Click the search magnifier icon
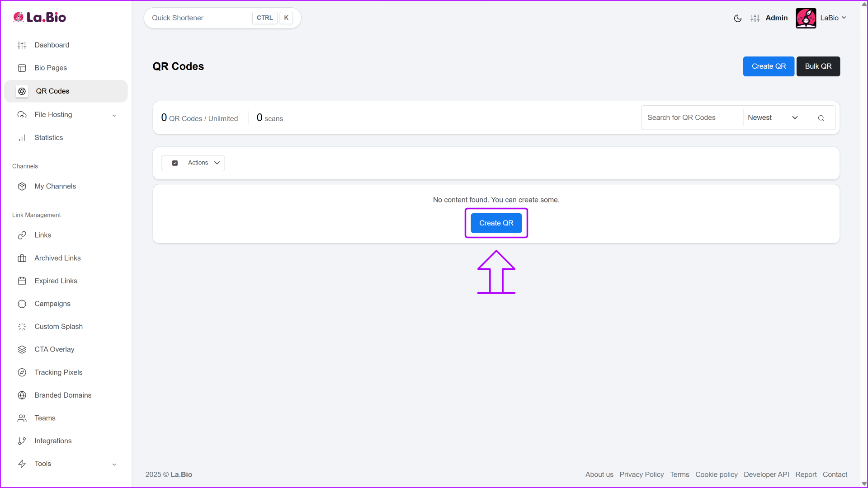 [x=821, y=118]
